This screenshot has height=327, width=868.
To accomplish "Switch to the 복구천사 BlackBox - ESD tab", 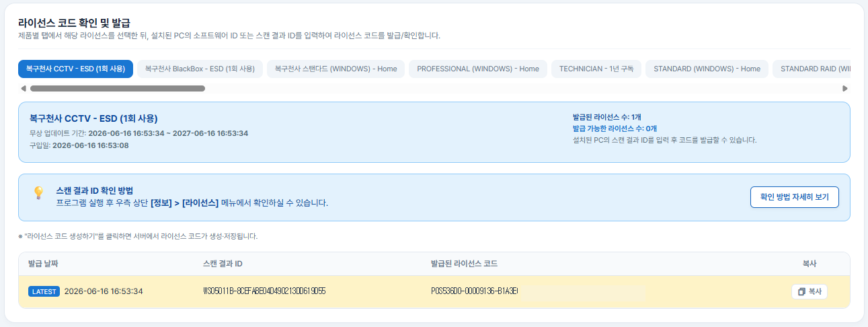I will 200,69.
